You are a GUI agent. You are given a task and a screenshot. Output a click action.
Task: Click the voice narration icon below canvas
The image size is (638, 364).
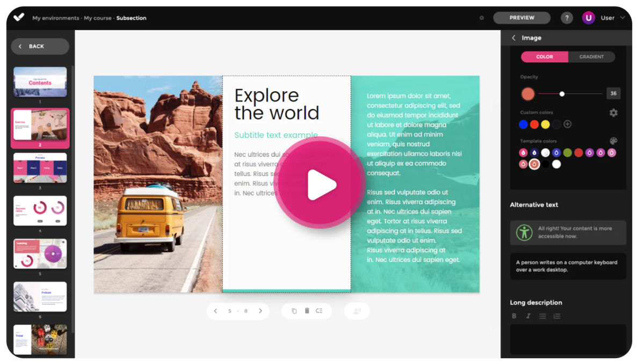(357, 311)
